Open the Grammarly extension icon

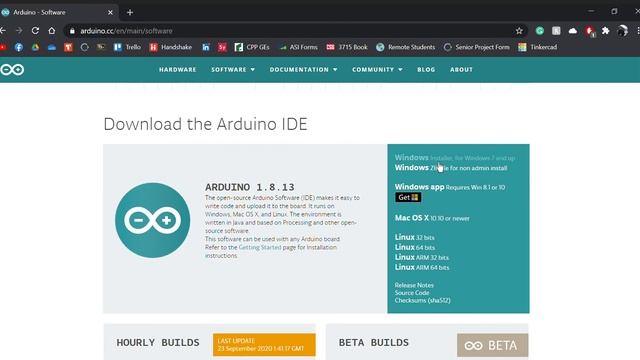[x=540, y=31]
